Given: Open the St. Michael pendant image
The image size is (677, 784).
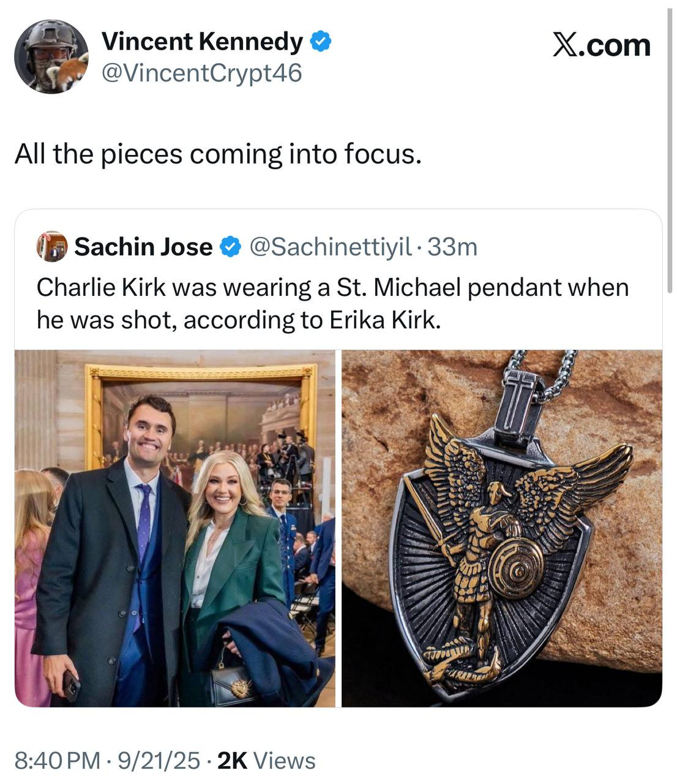Looking at the screenshot, I should 502,529.
